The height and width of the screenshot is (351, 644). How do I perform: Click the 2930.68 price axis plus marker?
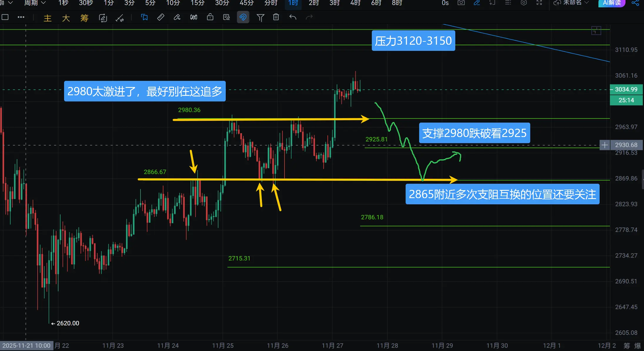[605, 145]
